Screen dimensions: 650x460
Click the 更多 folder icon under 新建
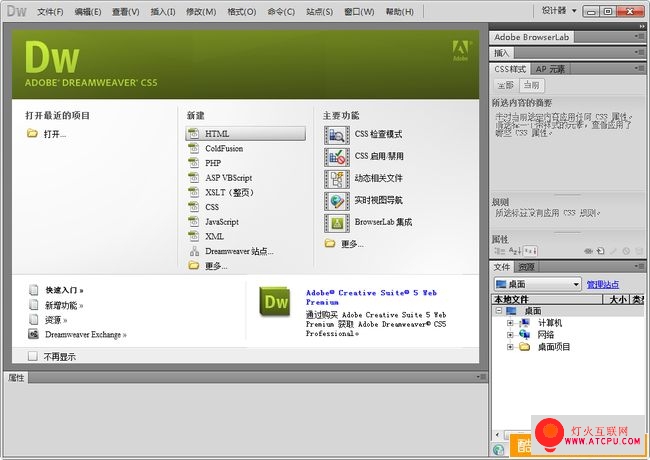(x=194, y=266)
